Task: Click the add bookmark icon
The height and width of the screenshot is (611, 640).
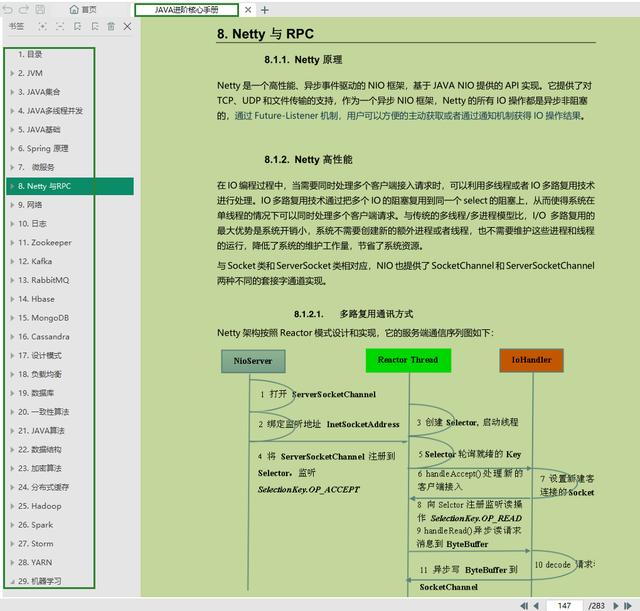Action: click(x=77, y=27)
